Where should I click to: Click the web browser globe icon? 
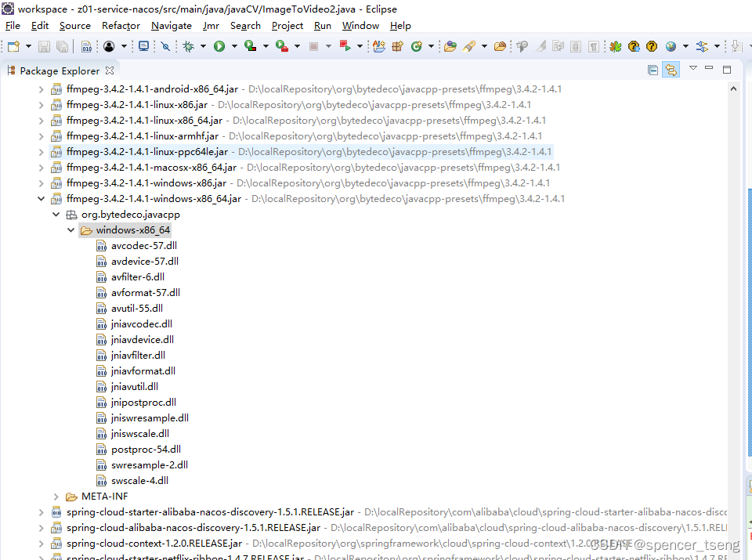click(671, 46)
